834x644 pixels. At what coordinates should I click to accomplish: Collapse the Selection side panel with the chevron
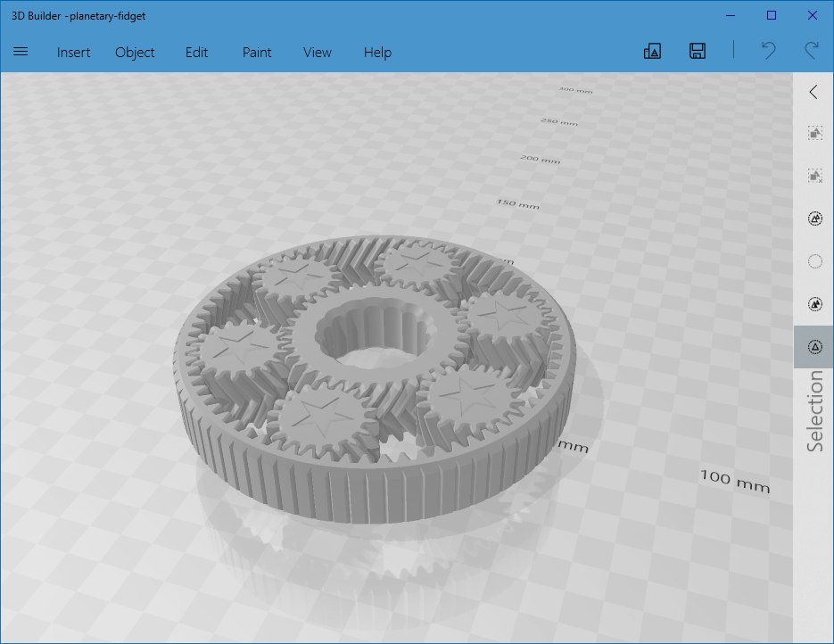point(813,92)
